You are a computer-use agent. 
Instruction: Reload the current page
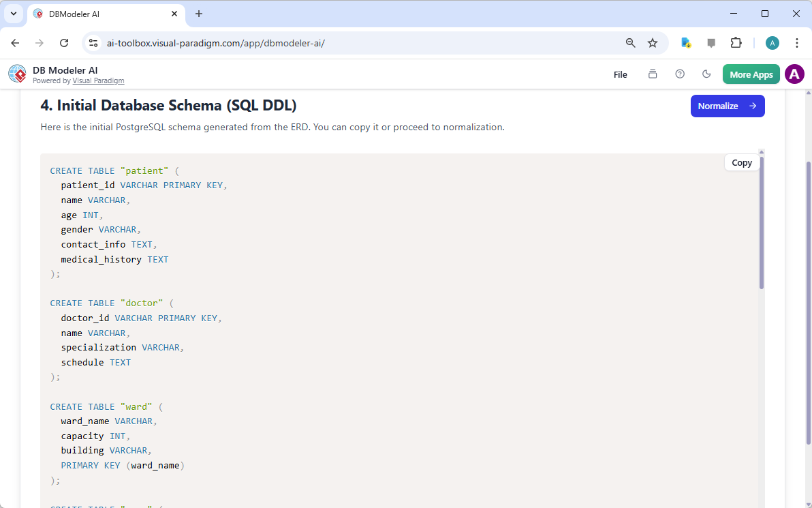(x=64, y=42)
